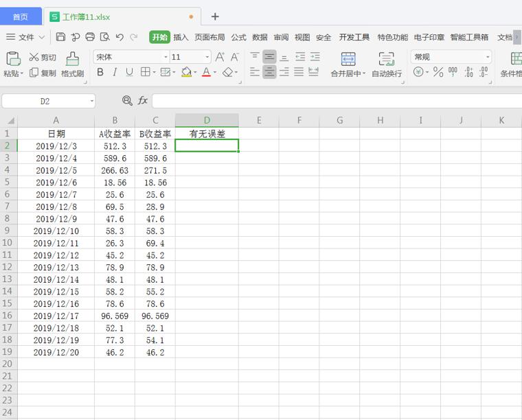Apply cell borders icon
The width and height of the screenshot is (522, 420).
pyautogui.click(x=145, y=72)
